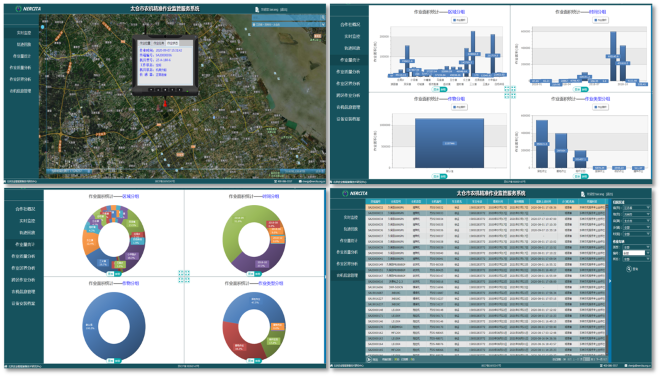Select the play icon below data table

(x=369, y=359)
